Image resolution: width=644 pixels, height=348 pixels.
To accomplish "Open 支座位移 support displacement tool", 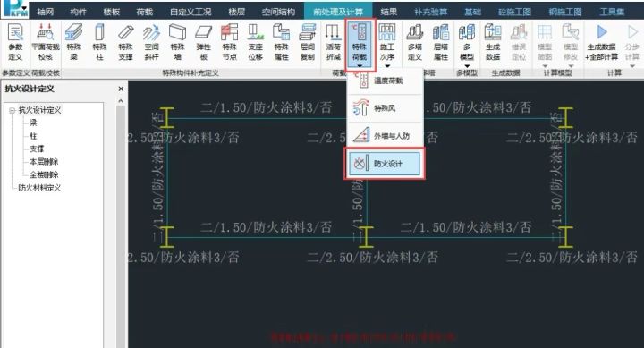I will (x=255, y=42).
